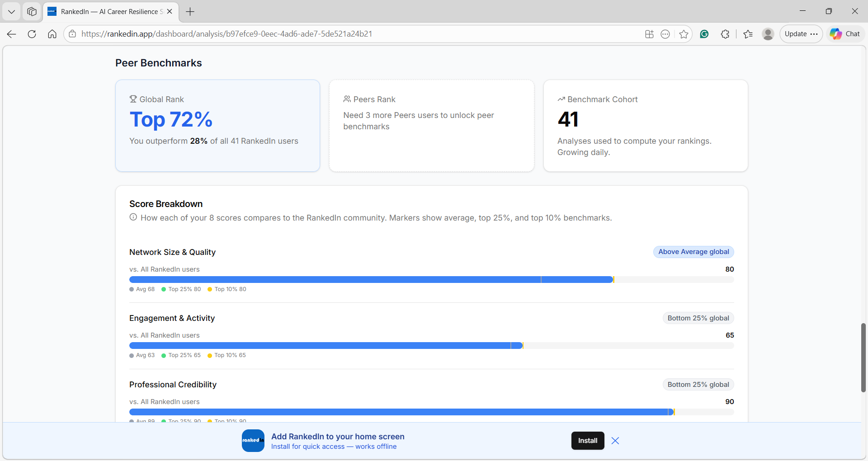Image resolution: width=868 pixels, height=461 pixels.
Task: Open the browser profile avatar
Action: pos(768,34)
